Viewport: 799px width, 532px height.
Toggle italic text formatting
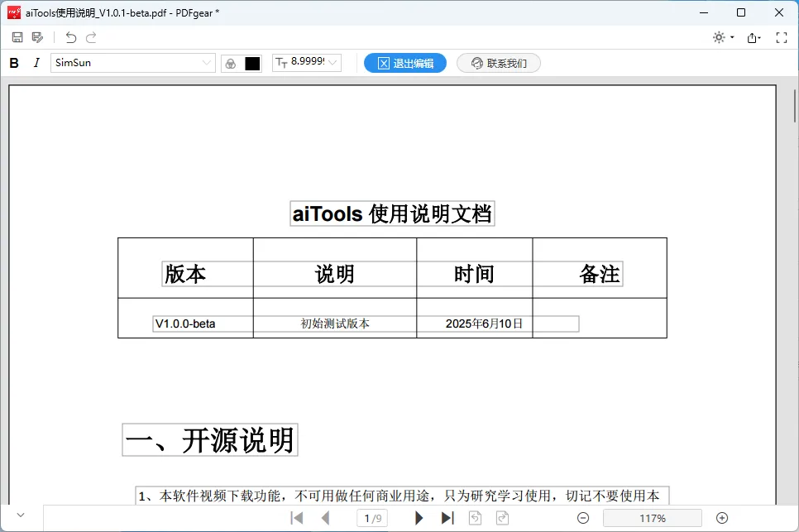pyautogui.click(x=36, y=63)
